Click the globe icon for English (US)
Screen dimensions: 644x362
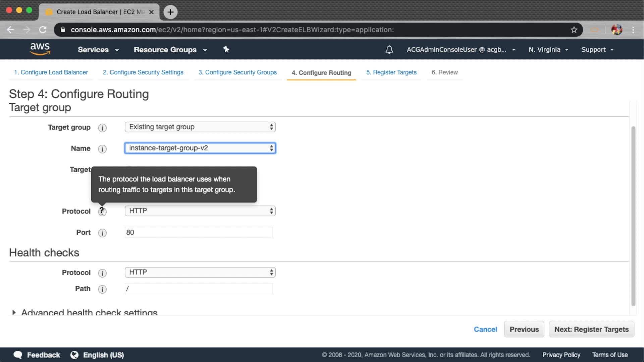(74, 355)
